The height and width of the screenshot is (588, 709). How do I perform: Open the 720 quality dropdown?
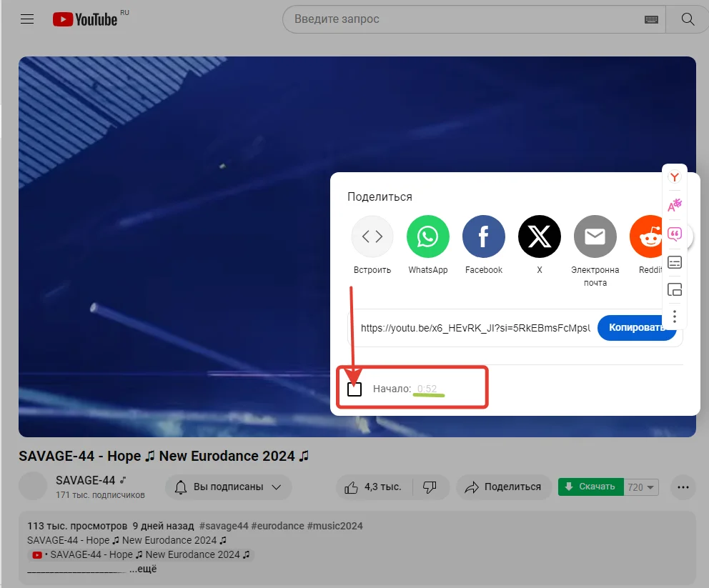(x=640, y=487)
